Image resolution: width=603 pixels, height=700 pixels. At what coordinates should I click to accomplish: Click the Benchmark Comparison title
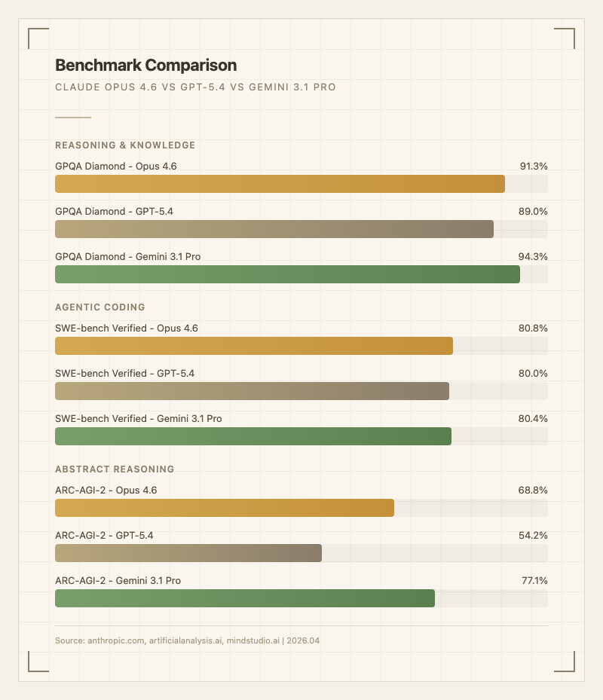pos(145,66)
